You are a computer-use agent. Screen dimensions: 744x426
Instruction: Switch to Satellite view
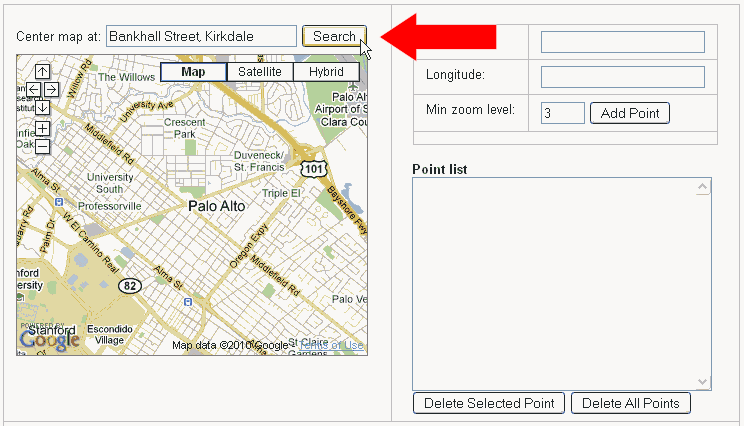pos(259,72)
